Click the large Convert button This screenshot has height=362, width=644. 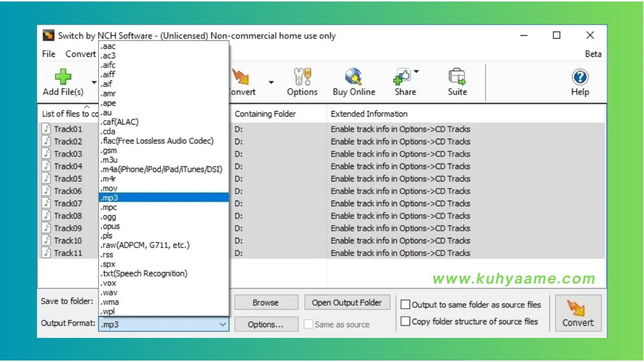pos(578,313)
